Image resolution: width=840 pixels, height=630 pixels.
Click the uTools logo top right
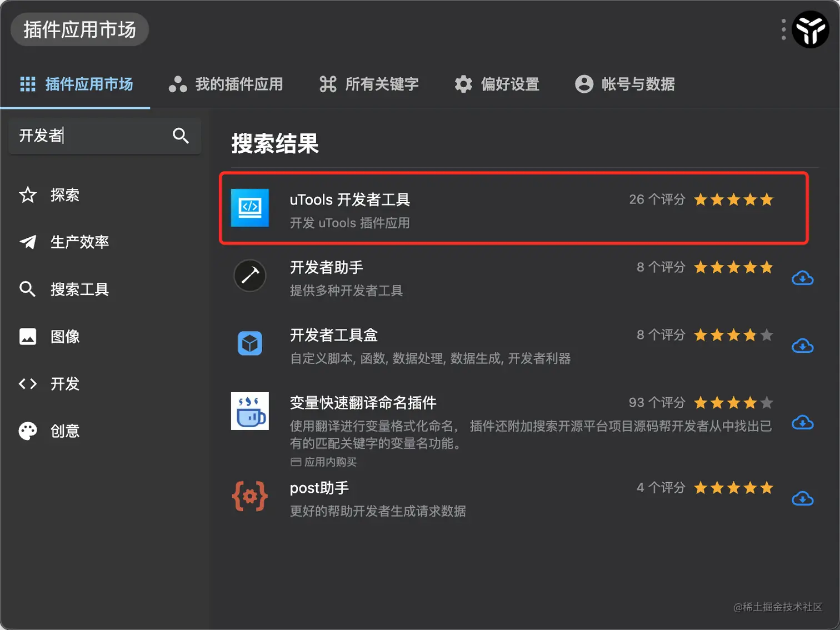811,29
